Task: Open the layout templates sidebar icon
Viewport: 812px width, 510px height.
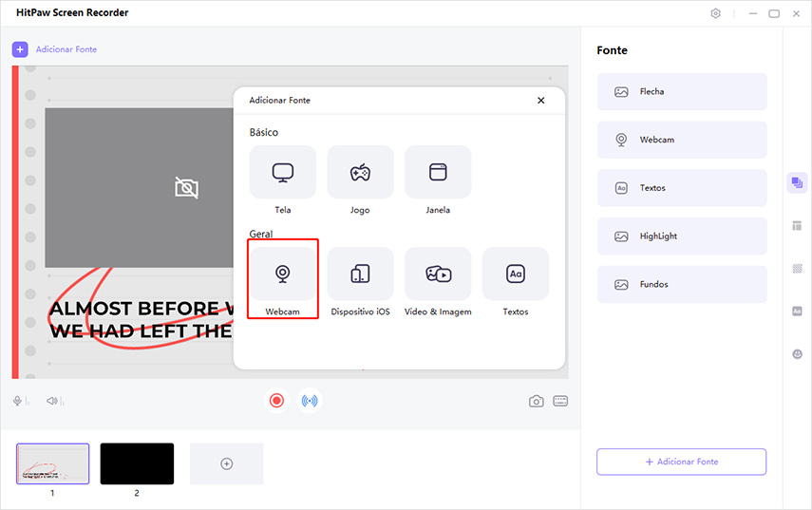Action: tap(797, 226)
